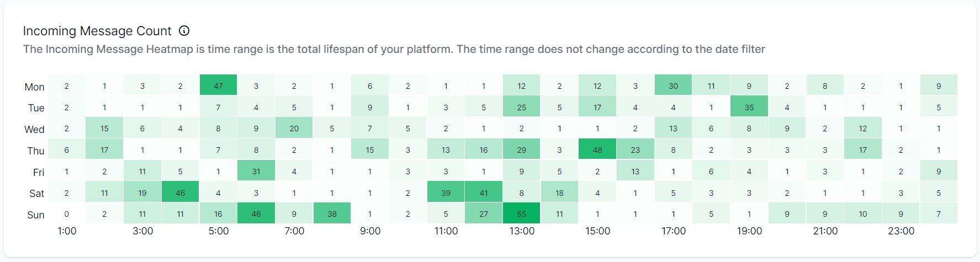The height and width of the screenshot is (262, 980).
Task: Click the Thursday cell with value 23
Action: tap(635, 149)
